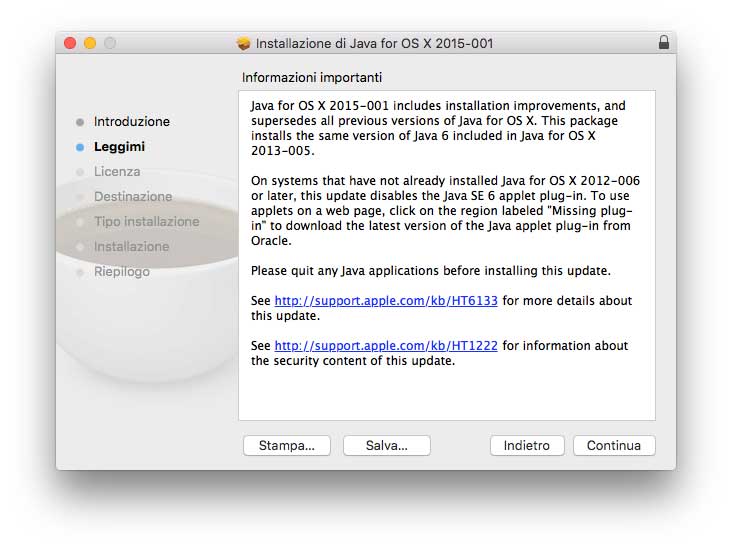This screenshot has width=732, height=550.
Task: Go back with the Indietro button
Action: coord(527,445)
